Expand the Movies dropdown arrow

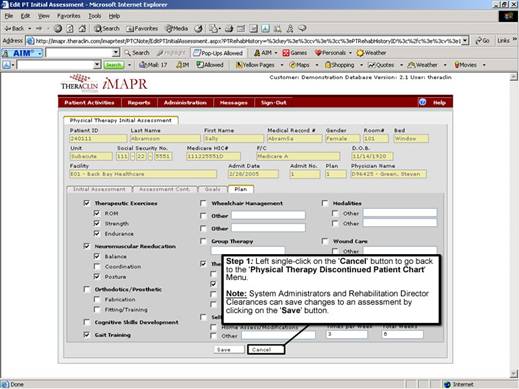(x=484, y=65)
